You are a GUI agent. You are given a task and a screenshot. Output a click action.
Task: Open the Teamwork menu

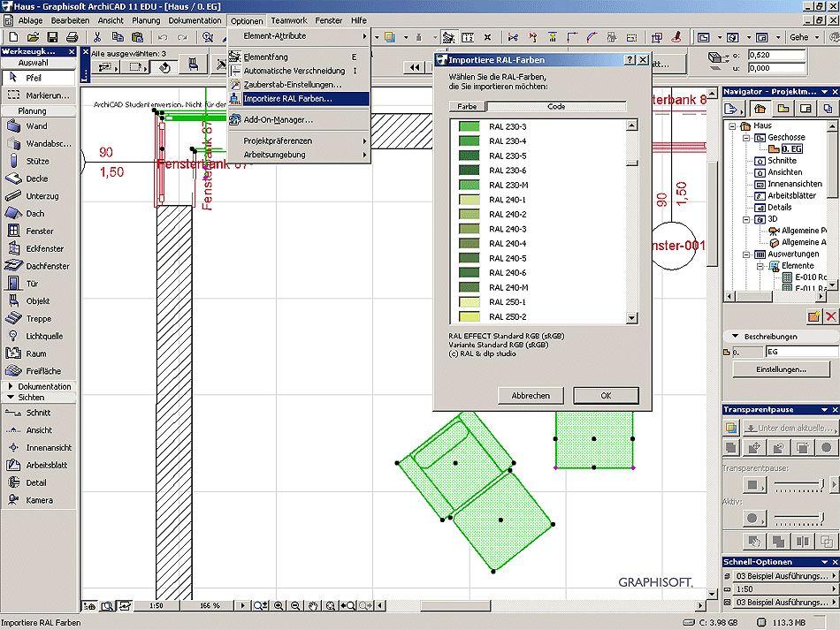tap(289, 20)
